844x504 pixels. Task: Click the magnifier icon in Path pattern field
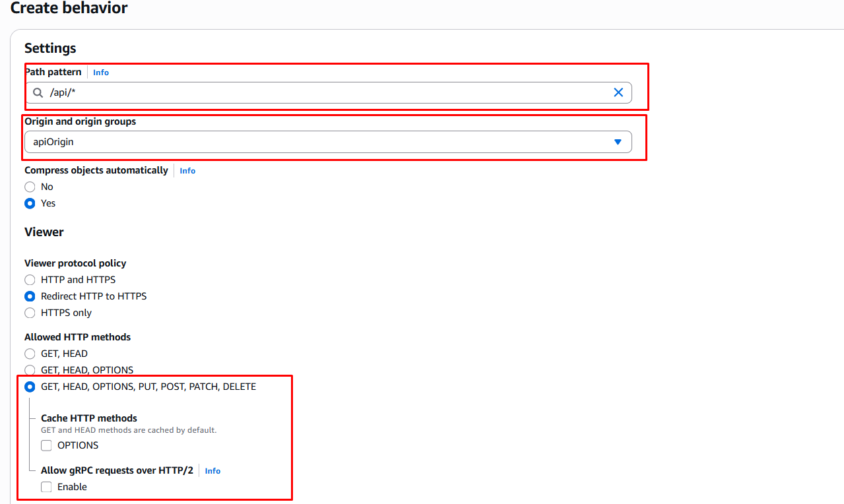click(x=38, y=92)
